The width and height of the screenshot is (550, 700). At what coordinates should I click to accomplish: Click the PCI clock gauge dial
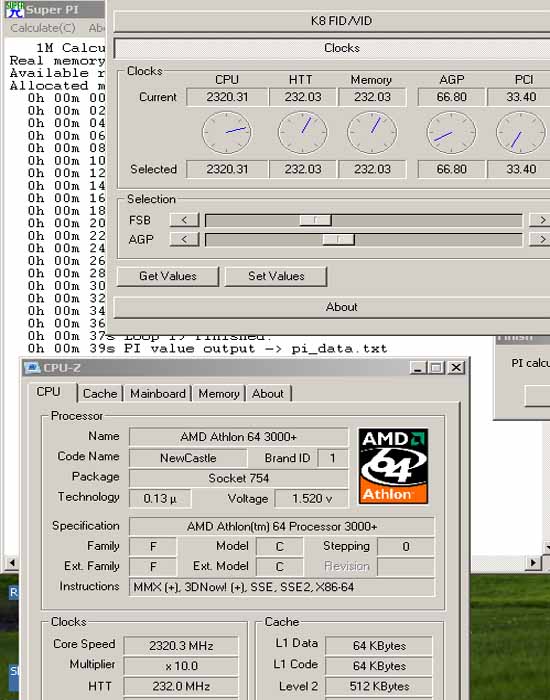click(521, 133)
